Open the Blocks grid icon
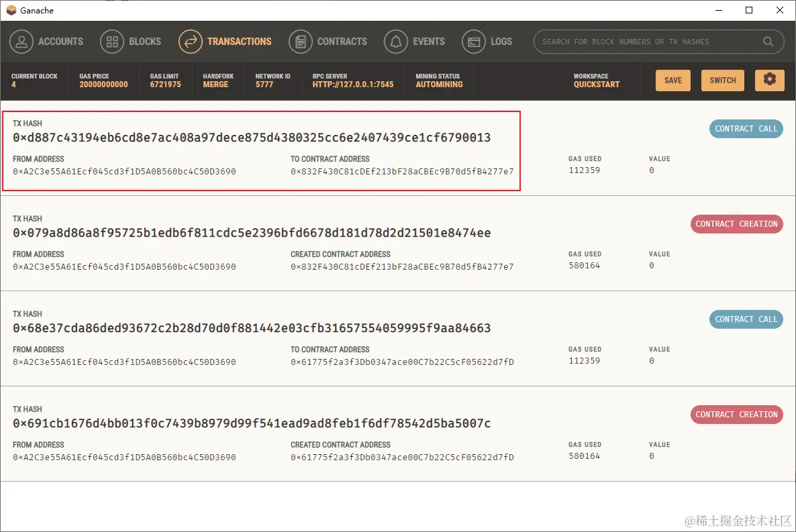Viewport: 796px width, 532px height. pyautogui.click(x=112, y=42)
